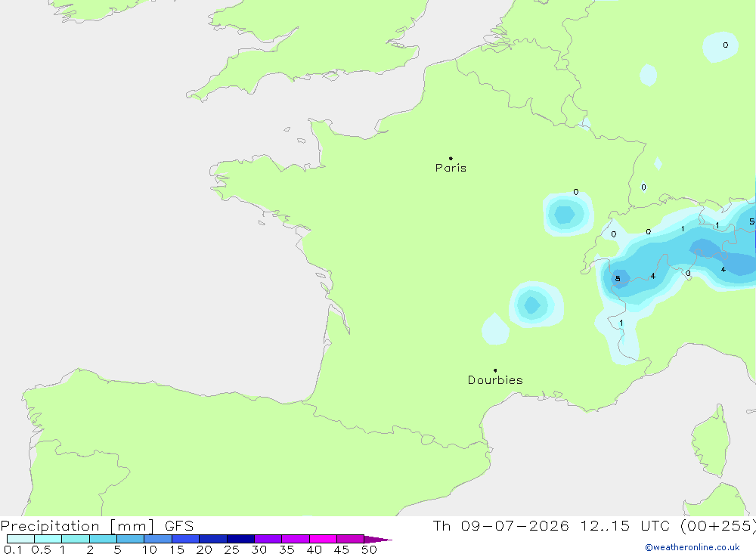
Task: Click the '12..15 UTC' time text
Action: (x=624, y=526)
